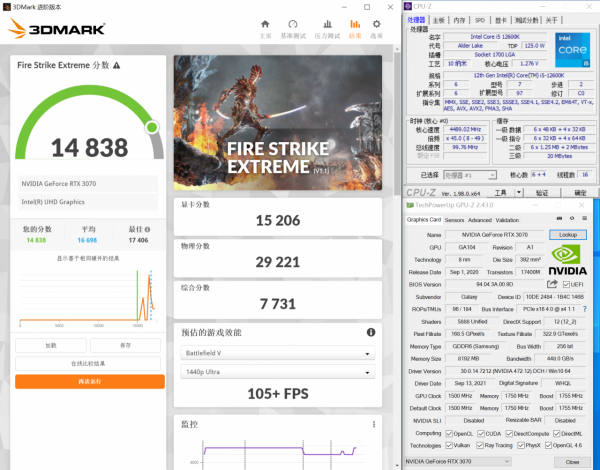Click the 加载 load button
The image size is (600, 470).
(51, 345)
